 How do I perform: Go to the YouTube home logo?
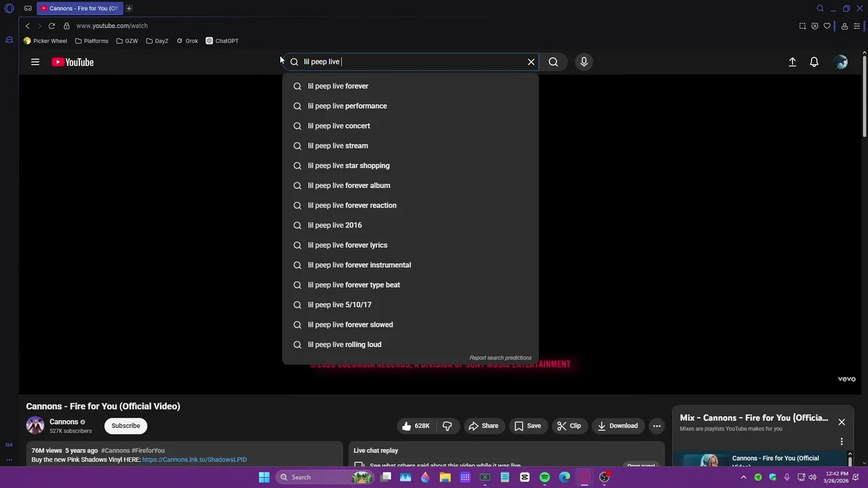point(73,62)
